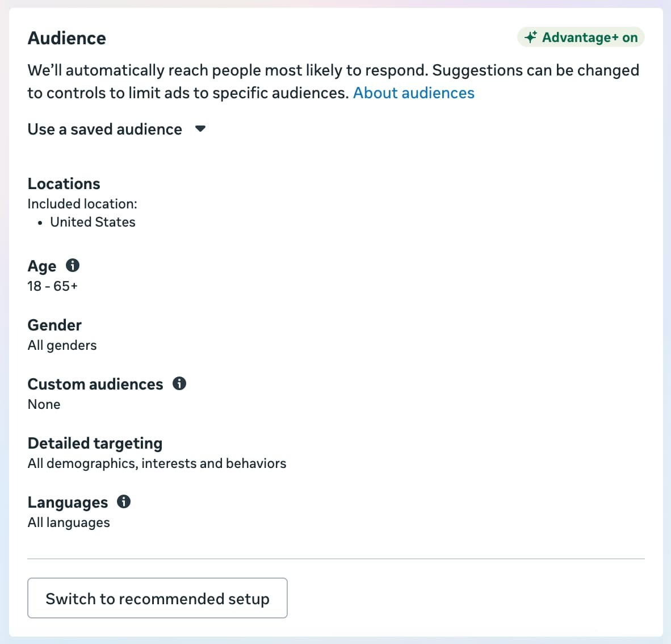The image size is (671, 644).
Task: Expand the saved audience dropdown arrow
Action: click(200, 129)
